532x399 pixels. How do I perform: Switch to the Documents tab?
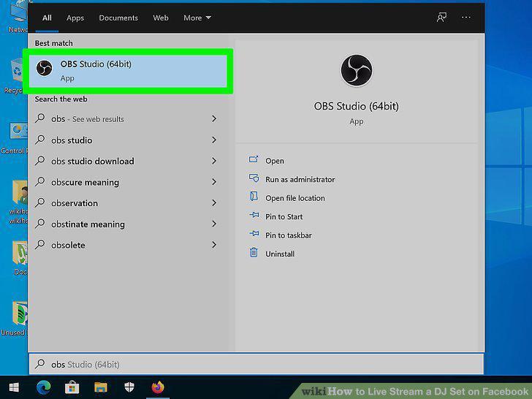point(118,18)
